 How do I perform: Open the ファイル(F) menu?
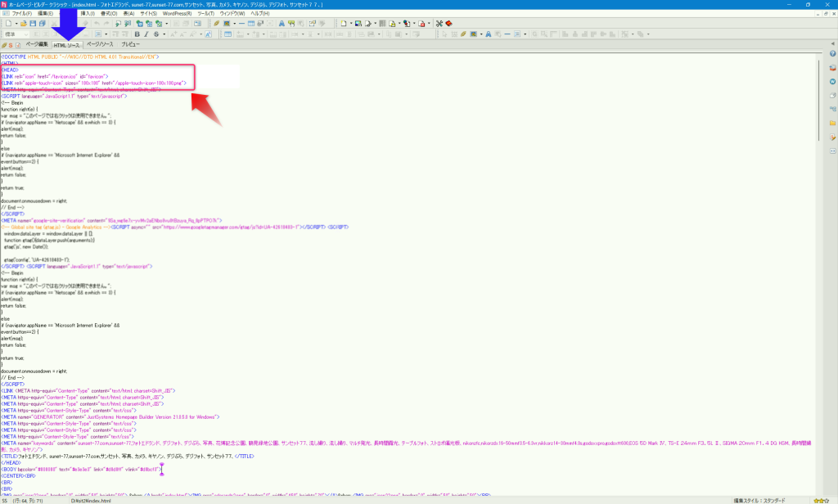pos(22,13)
